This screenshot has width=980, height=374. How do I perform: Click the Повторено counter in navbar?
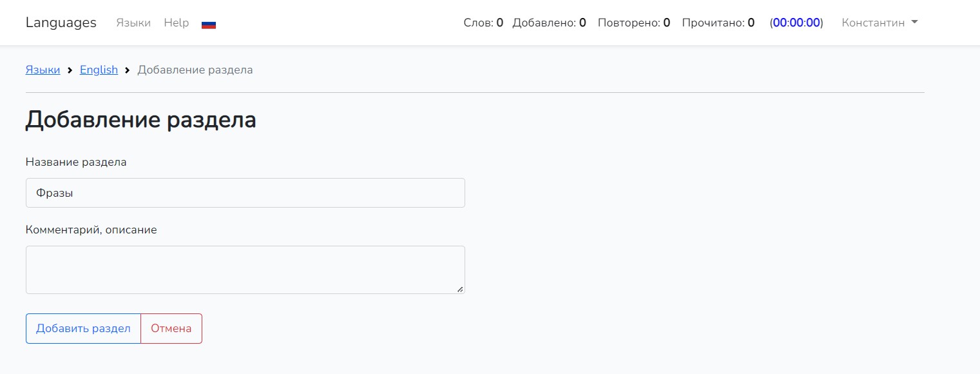634,23
